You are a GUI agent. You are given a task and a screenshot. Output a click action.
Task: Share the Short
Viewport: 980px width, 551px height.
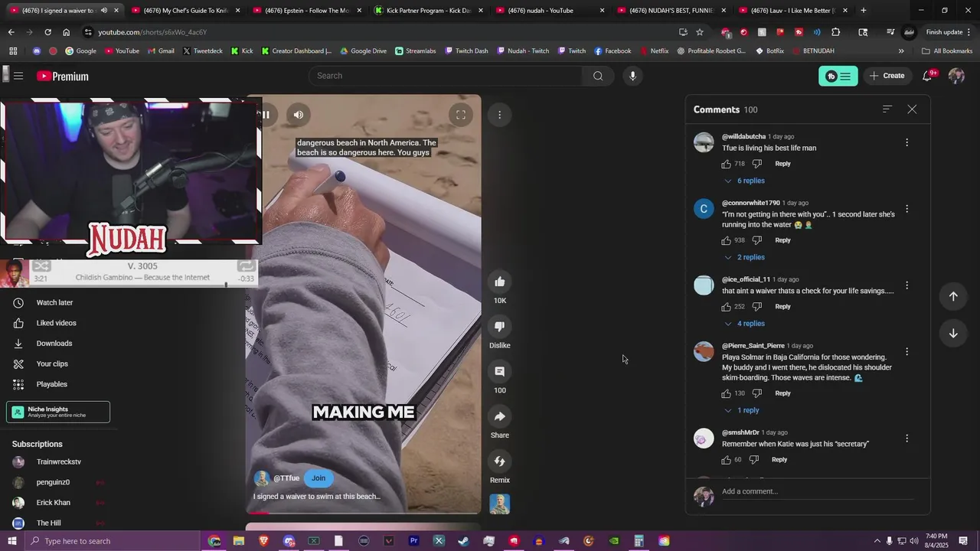500,416
